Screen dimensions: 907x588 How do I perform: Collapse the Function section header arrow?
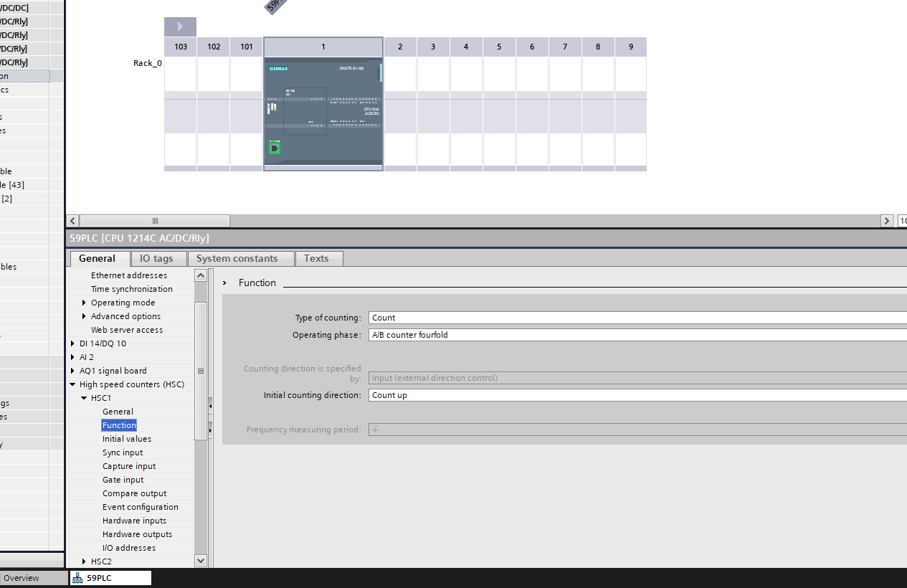tap(224, 283)
